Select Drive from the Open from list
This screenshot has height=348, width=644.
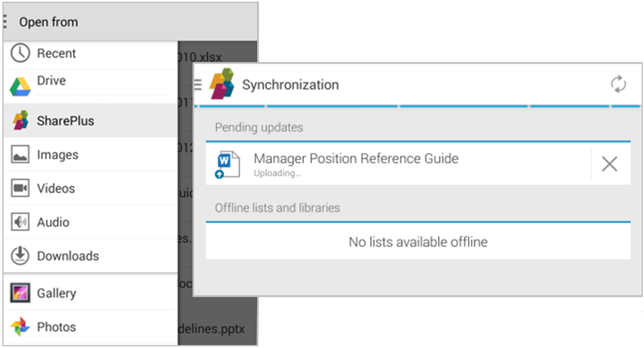click(x=52, y=81)
